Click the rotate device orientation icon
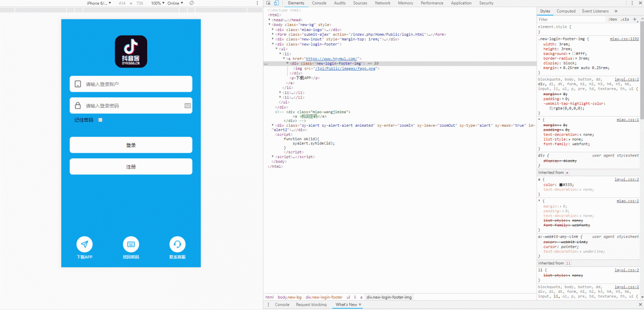This screenshot has height=310, width=644. (x=192, y=3)
